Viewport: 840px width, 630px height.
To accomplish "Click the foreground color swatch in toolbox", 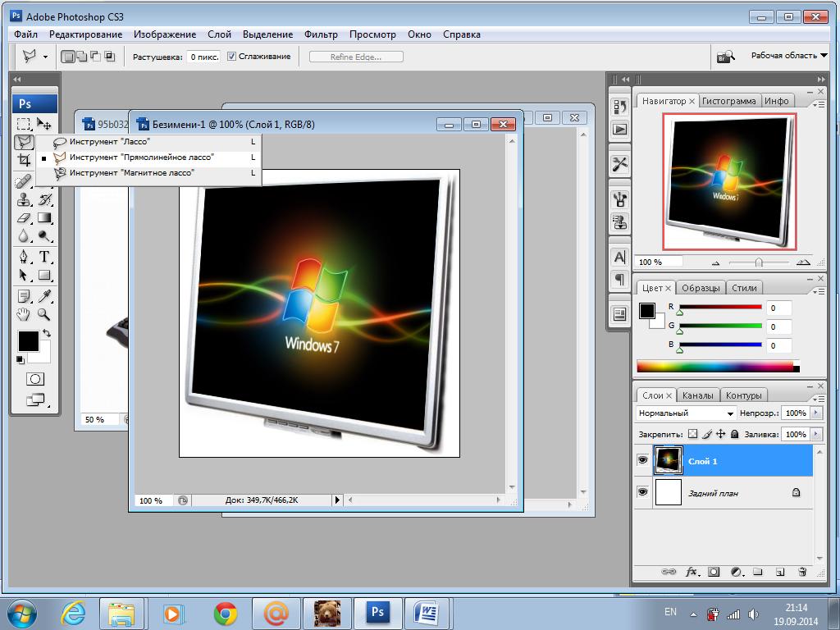I will click(29, 341).
